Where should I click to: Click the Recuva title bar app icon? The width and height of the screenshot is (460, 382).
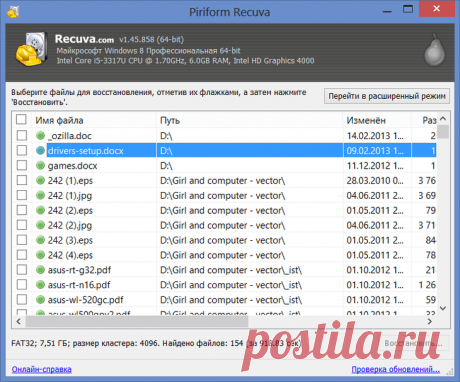[x=13, y=12]
